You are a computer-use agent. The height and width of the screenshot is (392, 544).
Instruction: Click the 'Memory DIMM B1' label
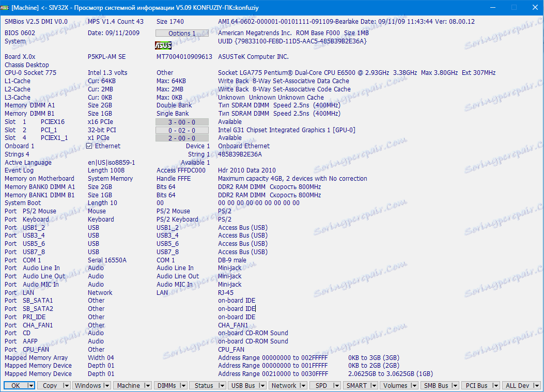pyautogui.click(x=29, y=114)
